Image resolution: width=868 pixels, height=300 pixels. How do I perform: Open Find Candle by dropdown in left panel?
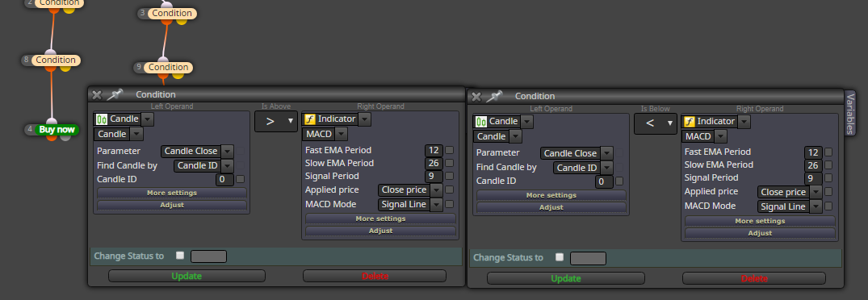(x=227, y=166)
